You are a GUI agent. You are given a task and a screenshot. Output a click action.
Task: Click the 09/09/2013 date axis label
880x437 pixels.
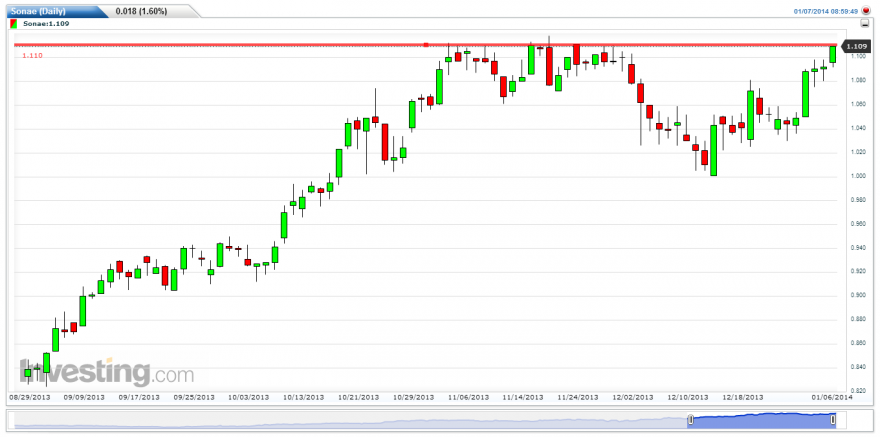pyautogui.click(x=84, y=397)
